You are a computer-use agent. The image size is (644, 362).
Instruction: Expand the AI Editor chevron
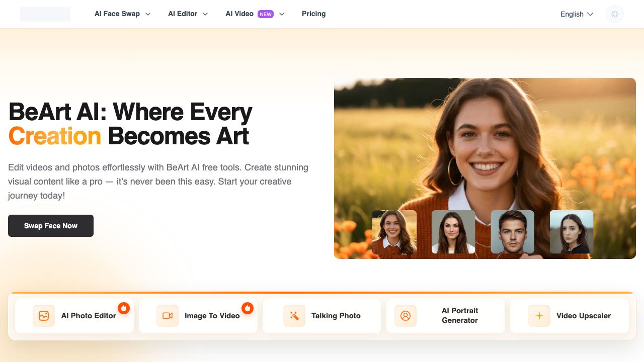coord(205,14)
